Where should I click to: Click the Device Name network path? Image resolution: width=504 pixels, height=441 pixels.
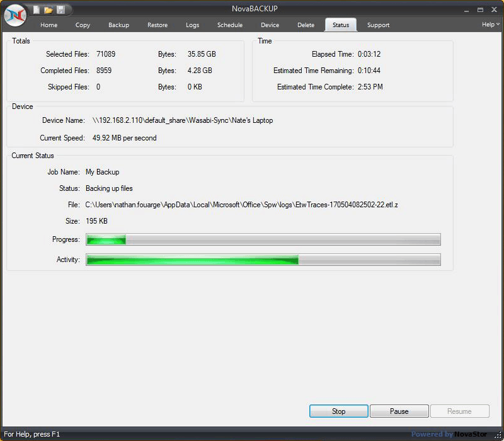click(x=183, y=120)
